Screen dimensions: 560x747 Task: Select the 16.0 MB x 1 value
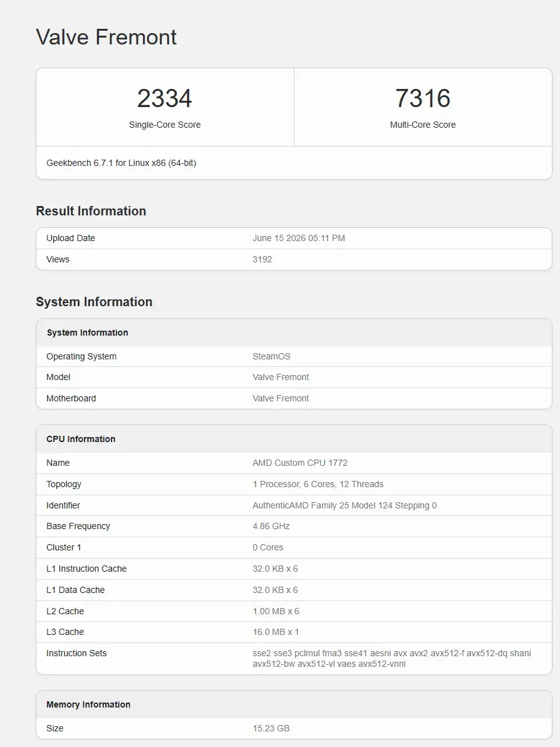tap(276, 632)
